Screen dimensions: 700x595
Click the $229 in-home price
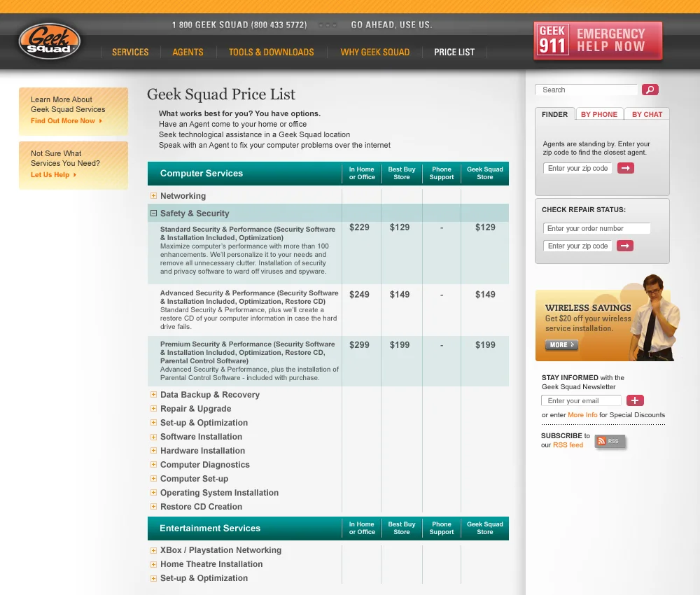(359, 227)
